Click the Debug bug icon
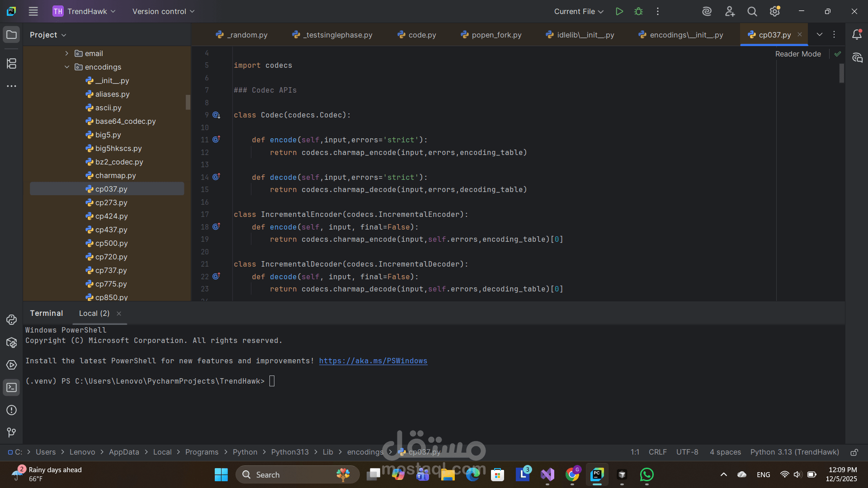Viewport: 868px width, 488px height. (x=638, y=11)
